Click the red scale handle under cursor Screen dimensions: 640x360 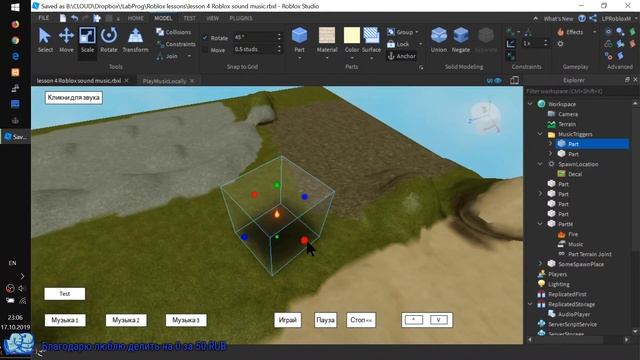[x=304, y=240]
